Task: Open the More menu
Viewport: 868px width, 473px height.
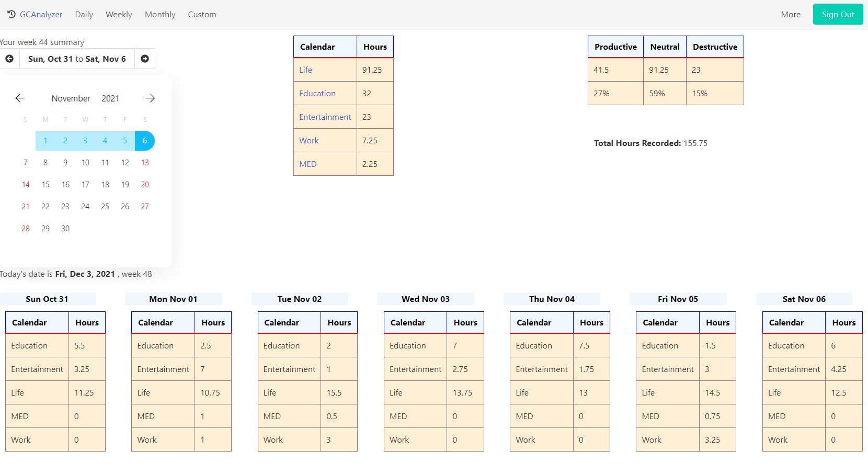Action: 791,14
